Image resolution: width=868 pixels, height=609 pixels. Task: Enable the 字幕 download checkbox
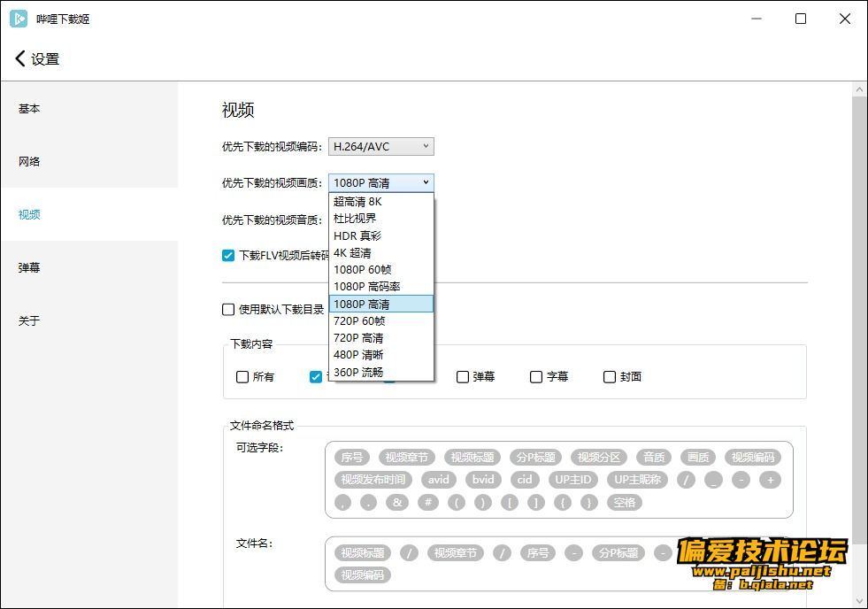(536, 377)
